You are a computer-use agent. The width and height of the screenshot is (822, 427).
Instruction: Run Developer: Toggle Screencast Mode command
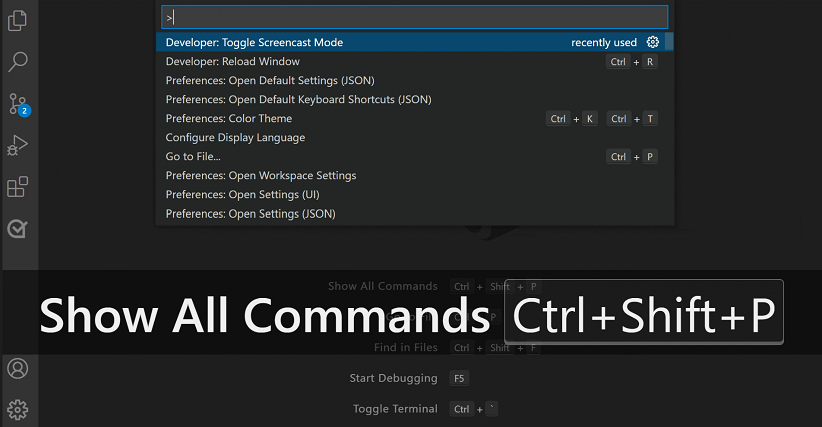point(255,42)
